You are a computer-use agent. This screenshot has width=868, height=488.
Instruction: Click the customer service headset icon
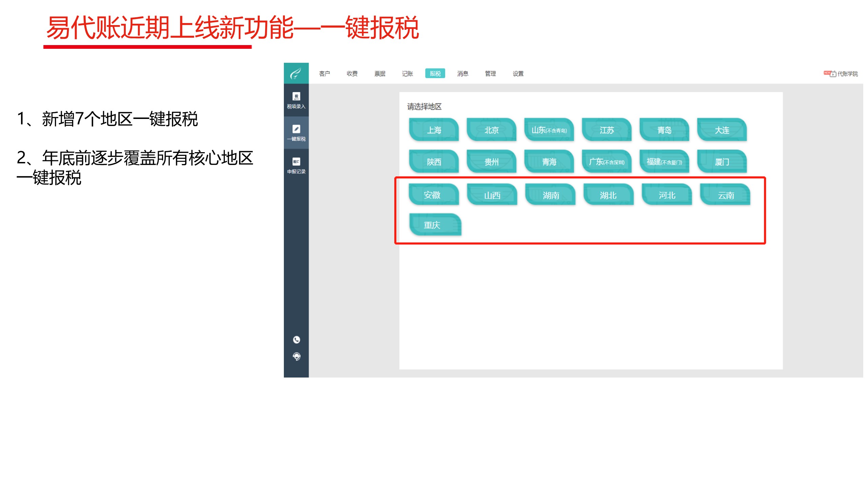click(296, 357)
